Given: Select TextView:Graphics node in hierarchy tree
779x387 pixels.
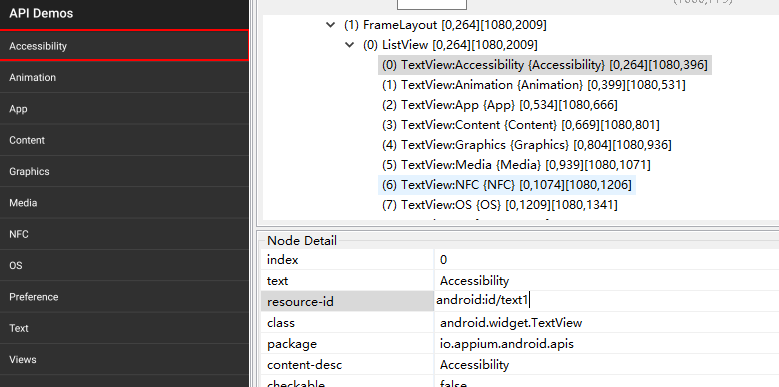Looking at the screenshot, I should tap(527, 145).
